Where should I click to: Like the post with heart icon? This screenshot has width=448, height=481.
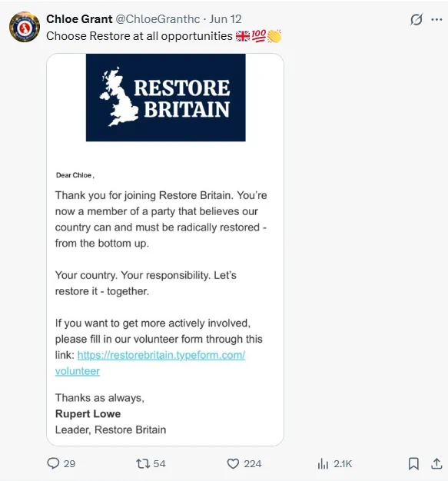233,463
